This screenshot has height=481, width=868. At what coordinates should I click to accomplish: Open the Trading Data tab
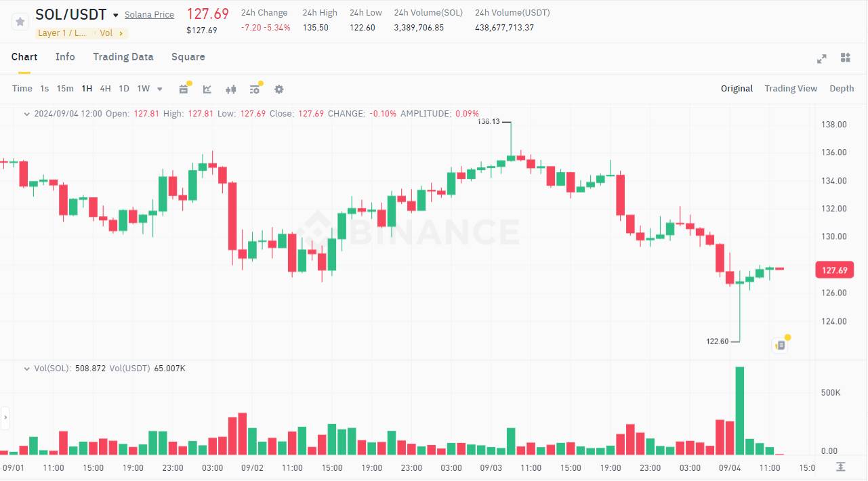coord(123,57)
